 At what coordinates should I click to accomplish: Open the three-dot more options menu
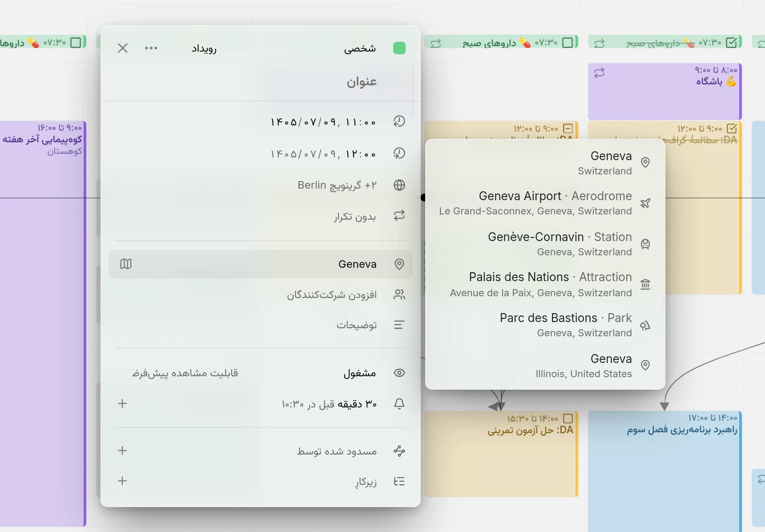coord(151,48)
